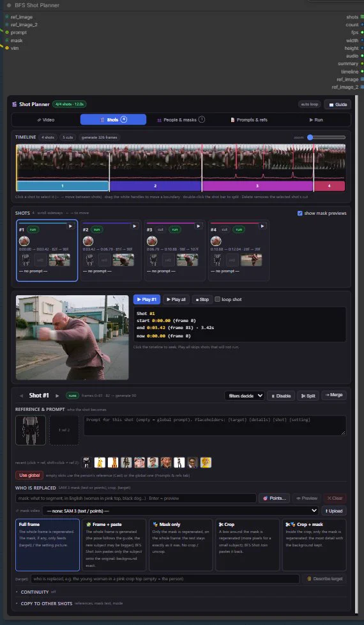Pick the last yellow-haired recent reference thumbnail
This screenshot has width=364, height=625.
tap(206, 463)
